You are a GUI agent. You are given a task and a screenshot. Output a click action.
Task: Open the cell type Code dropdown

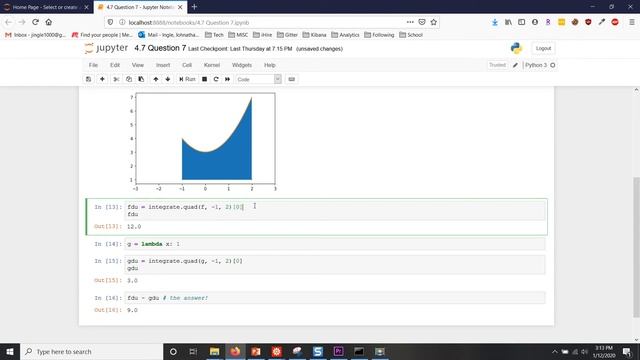(x=258, y=79)
